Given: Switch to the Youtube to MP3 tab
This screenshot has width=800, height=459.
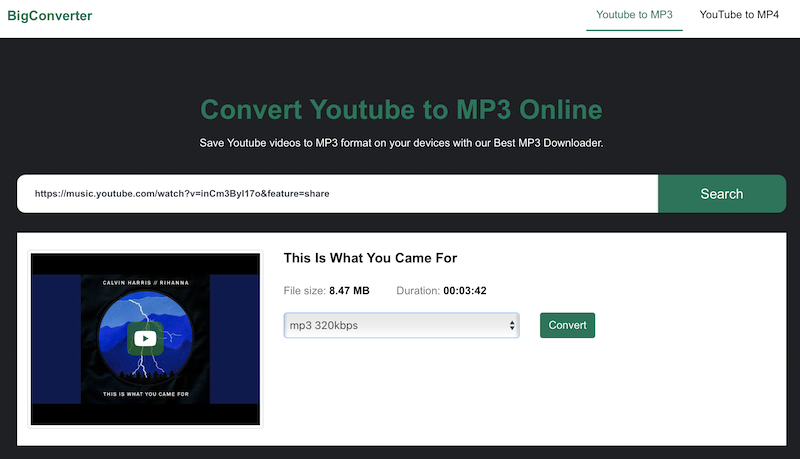Looking at the screenshot, I should [x=634, y=15].
